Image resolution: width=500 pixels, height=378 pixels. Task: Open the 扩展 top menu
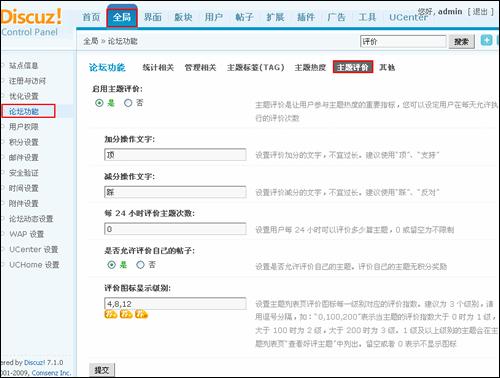tap(275, 17)
